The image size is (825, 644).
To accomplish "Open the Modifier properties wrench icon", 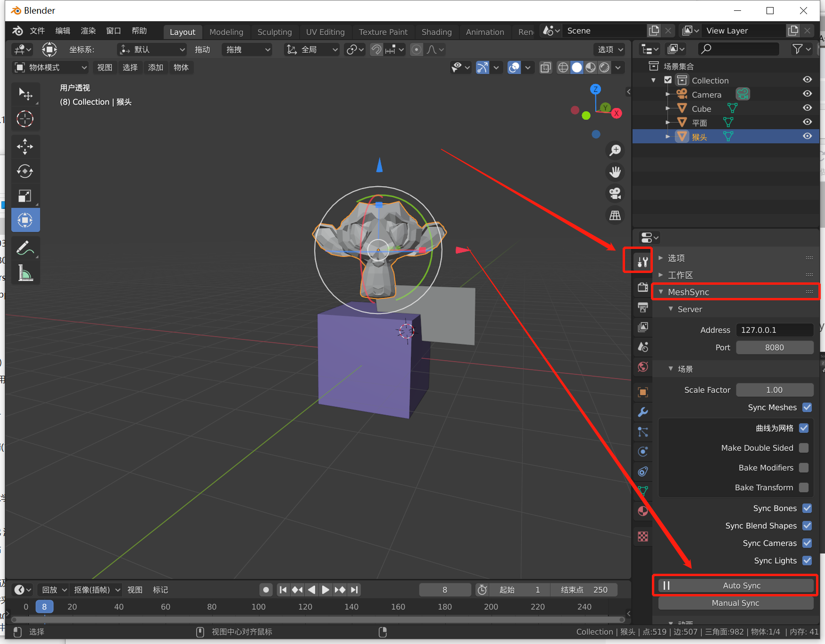I will click(x=642, y=412).
